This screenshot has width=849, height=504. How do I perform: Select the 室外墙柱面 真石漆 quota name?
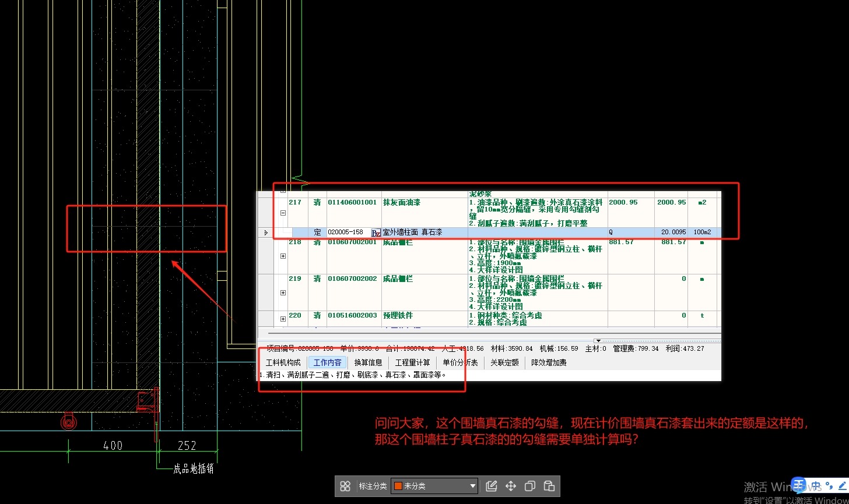(412, 232)
